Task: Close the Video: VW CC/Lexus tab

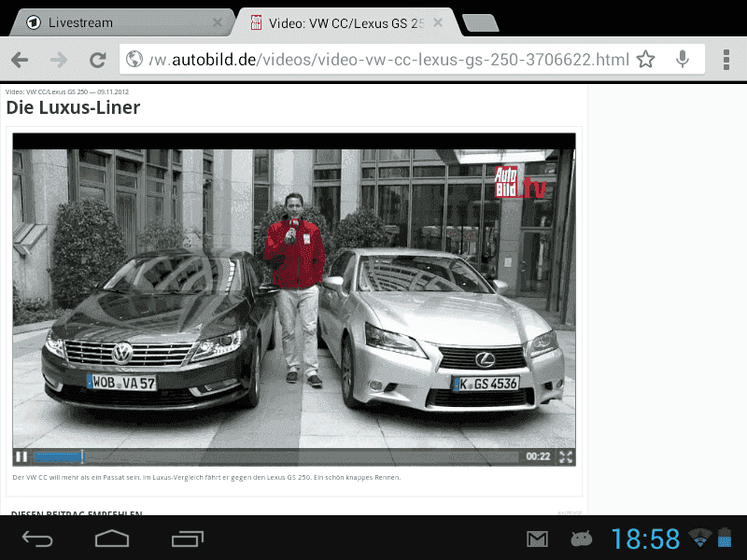Action: (x=438, y=22)
